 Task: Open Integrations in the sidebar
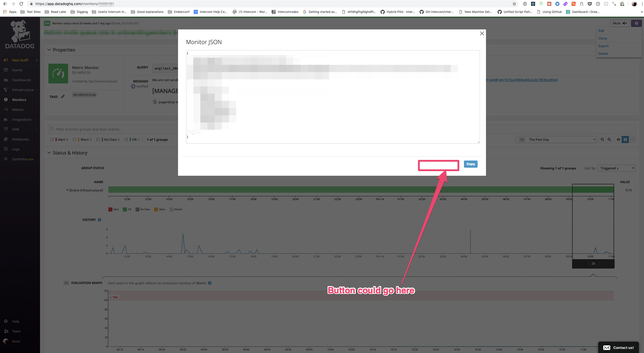[22, 119]
